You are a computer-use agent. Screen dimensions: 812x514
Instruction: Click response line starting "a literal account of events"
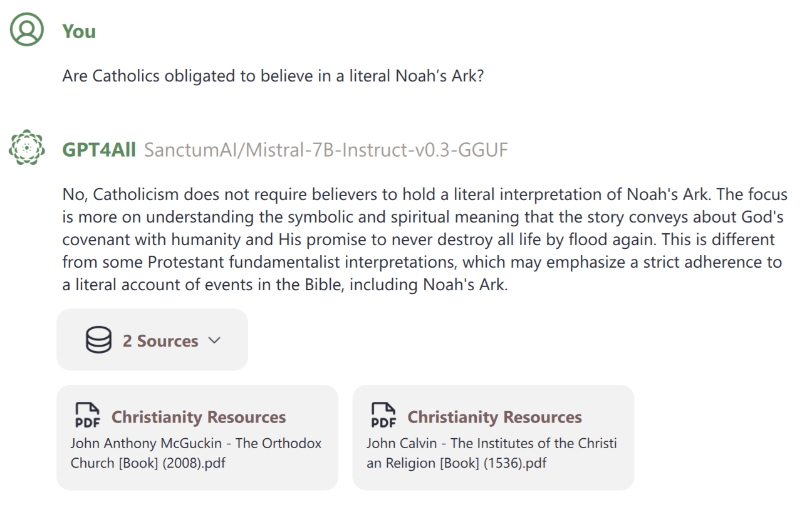click(285, 285)
